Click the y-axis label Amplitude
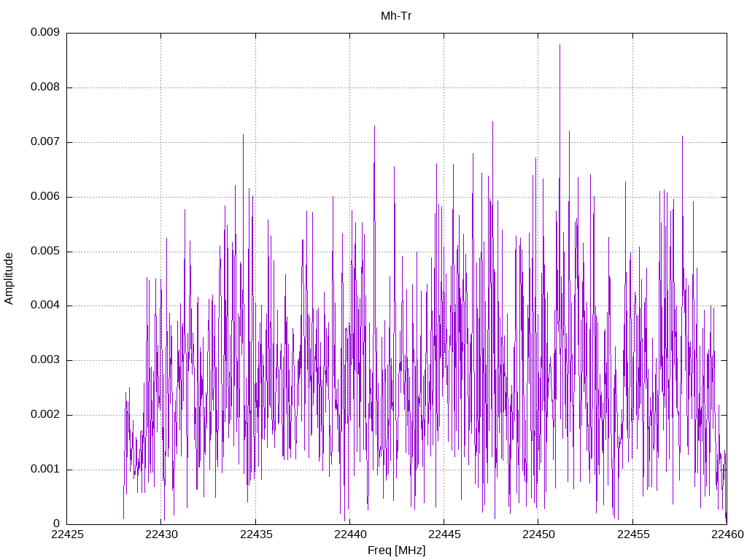The height and width of the screenshot is (560, 747). 9,279
